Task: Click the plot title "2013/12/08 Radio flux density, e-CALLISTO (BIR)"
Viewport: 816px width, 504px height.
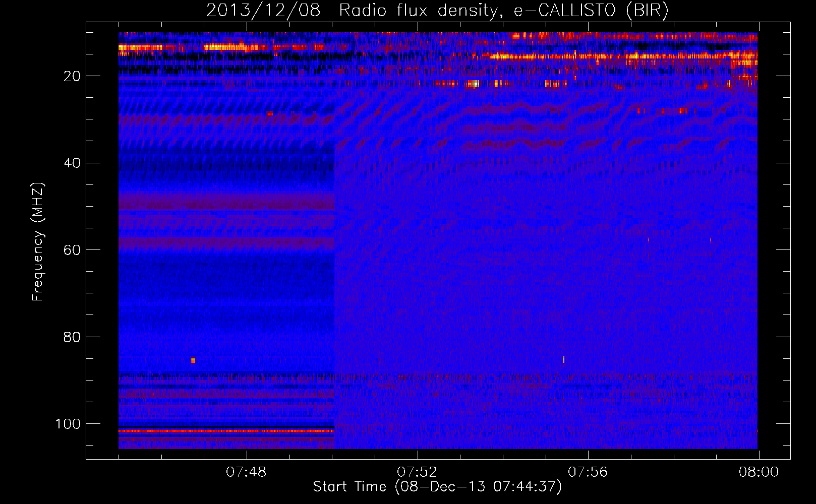Action: click(x=437, y=11)
